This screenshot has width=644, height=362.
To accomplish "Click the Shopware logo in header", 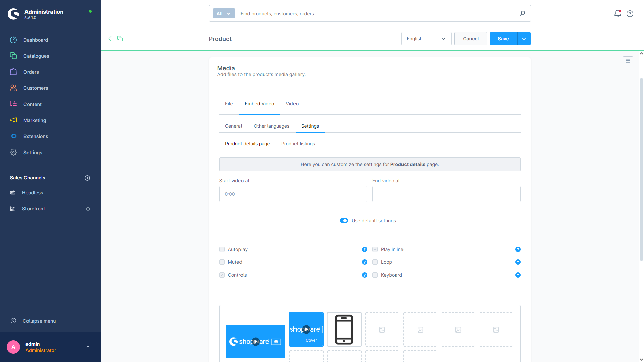I will pos(14,14).
